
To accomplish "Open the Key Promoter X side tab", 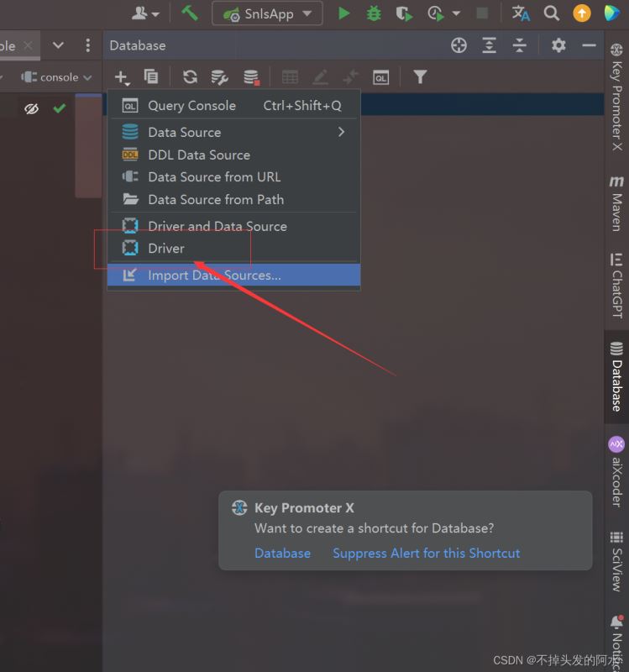I will pyautogui.click(x=616, y=97).
